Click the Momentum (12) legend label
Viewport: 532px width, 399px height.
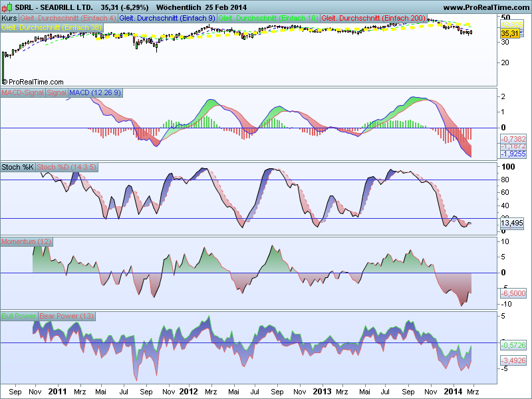pyautogui.click(x=27, y=241)
